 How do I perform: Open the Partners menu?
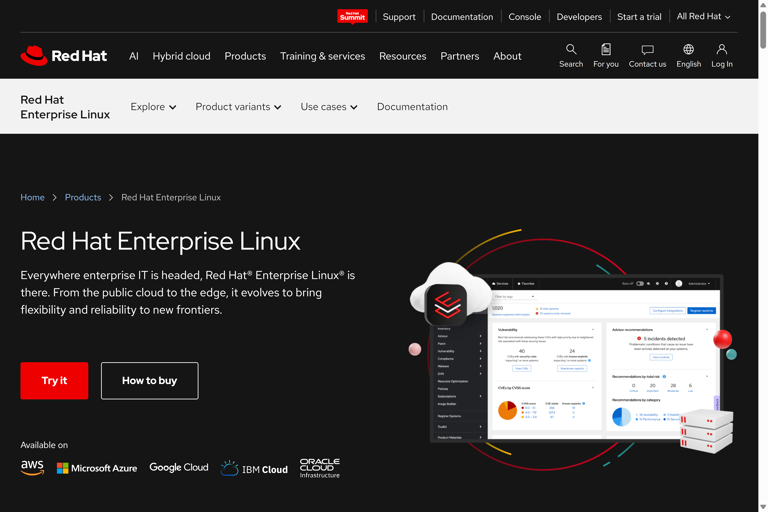point(459,56)
